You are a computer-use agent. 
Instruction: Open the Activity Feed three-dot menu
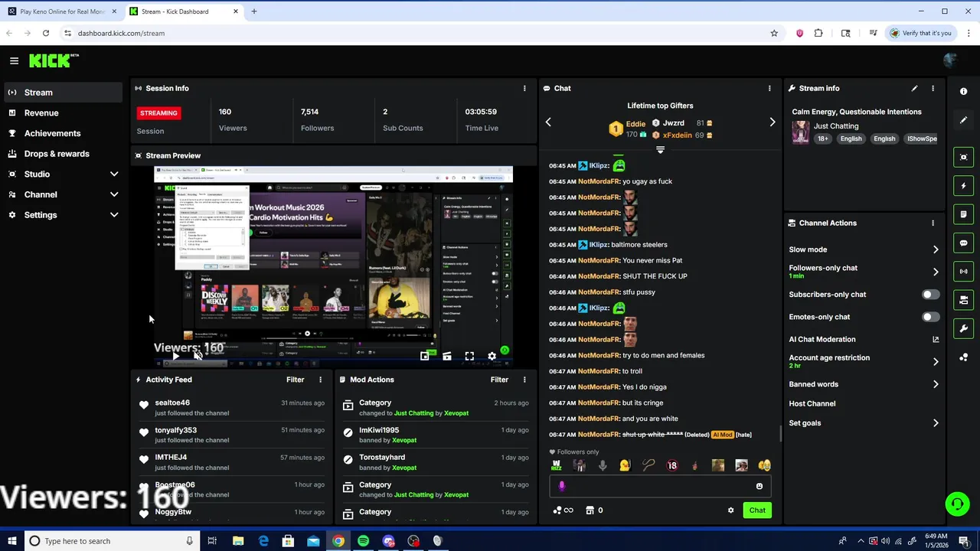(321, 380)
